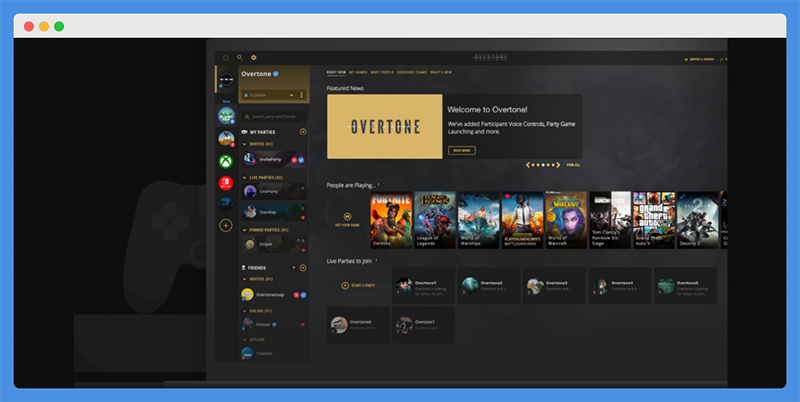800x402 pixels.
Task: Select the World of Warships game thumbnail
Action: (479, 220)
